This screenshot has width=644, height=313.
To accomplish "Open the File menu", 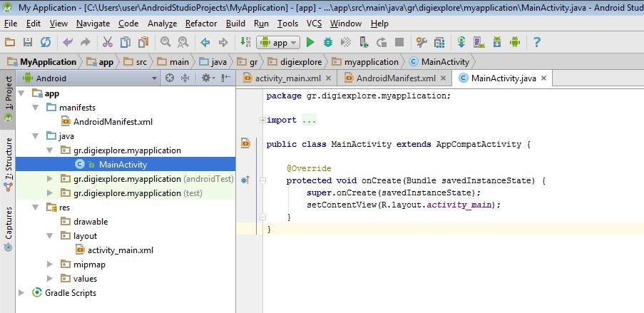I will click(x=11, y=24).
